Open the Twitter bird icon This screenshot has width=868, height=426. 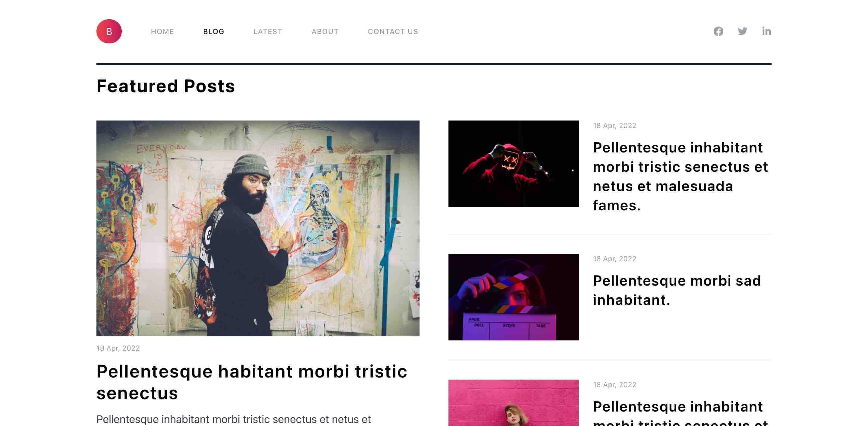pos(742,31)
